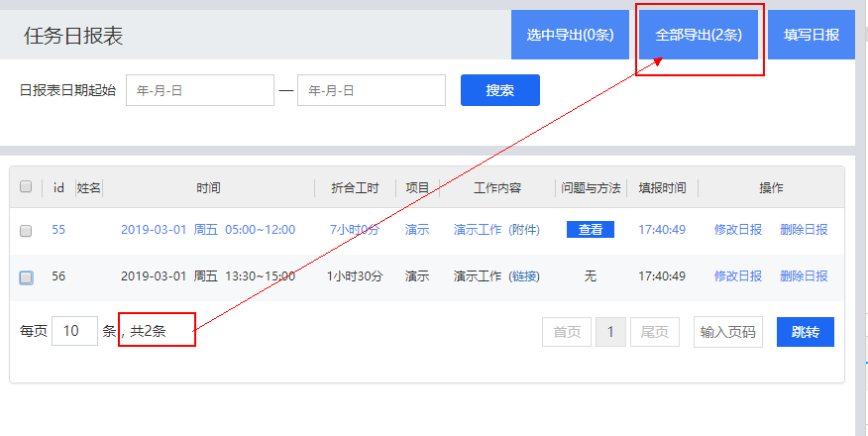The width and height of the screenshot is (868, 436).
Task: Click 1小时30分 duration in row 56
Action: pos(355,276)
